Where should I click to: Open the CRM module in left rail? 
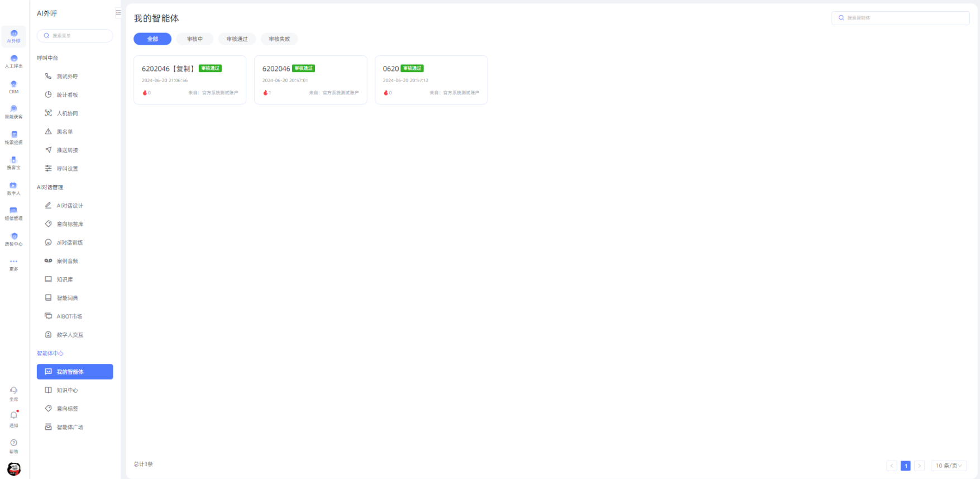tap(13, 87)
